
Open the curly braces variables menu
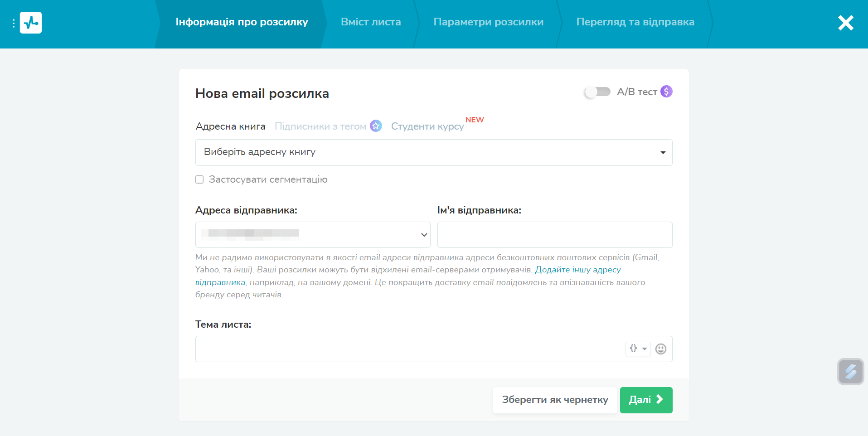pyautogui.click(x=638, y=349)
